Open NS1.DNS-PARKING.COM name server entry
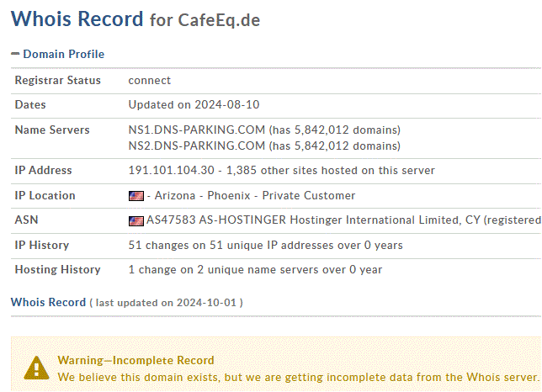 (x=197, y=130)
